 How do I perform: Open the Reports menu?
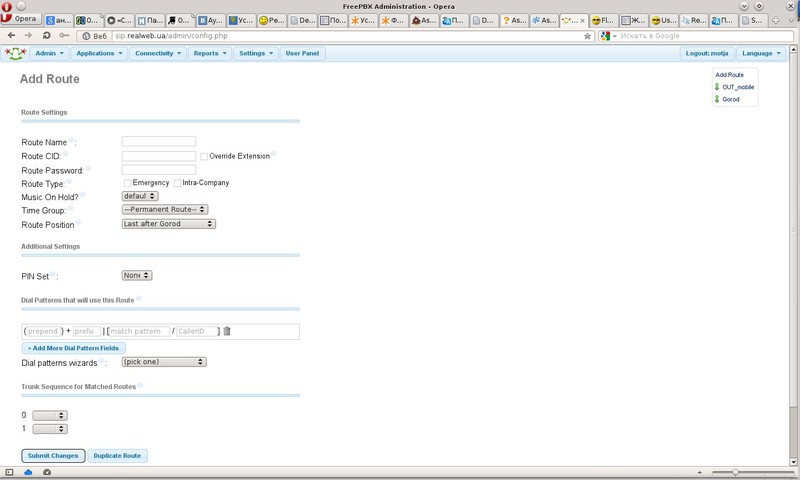[210, 53]
